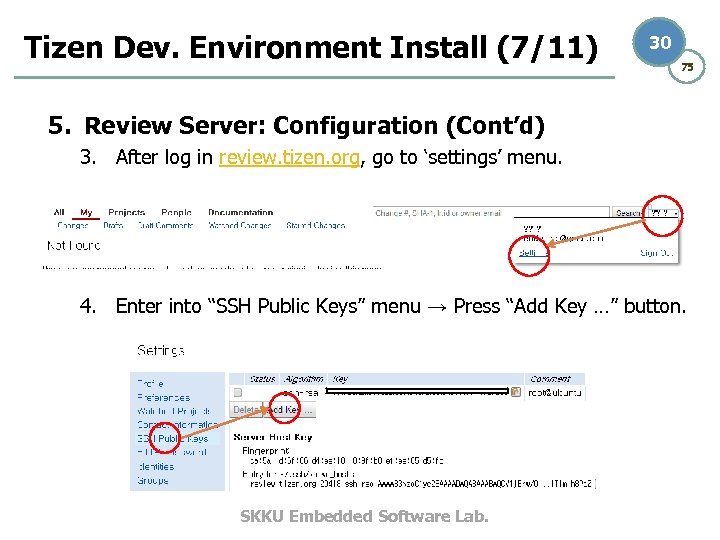720x540 pixels.
Task: Open HTTP Password settings page
Action: point(172,453)
